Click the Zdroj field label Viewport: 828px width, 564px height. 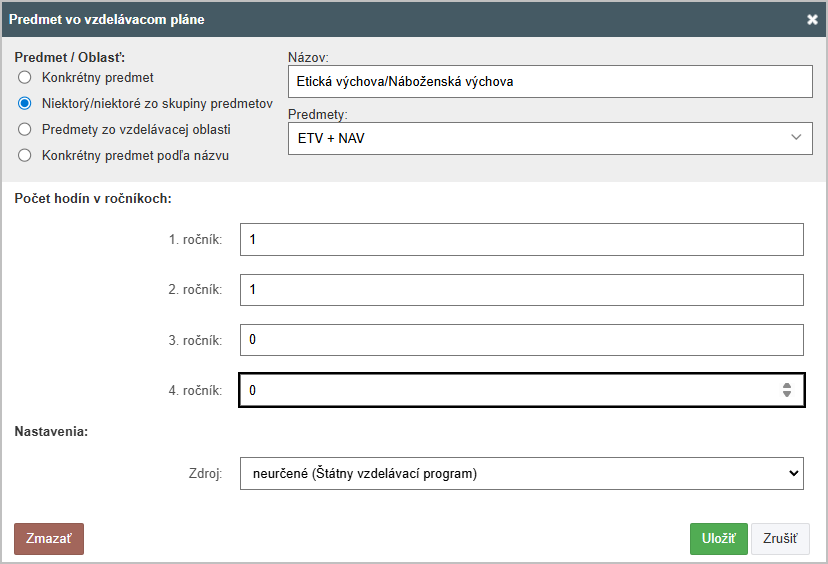pos(205,473)
